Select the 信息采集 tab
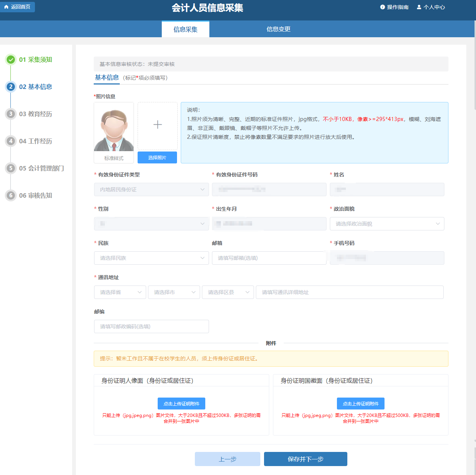 [185, 29]
